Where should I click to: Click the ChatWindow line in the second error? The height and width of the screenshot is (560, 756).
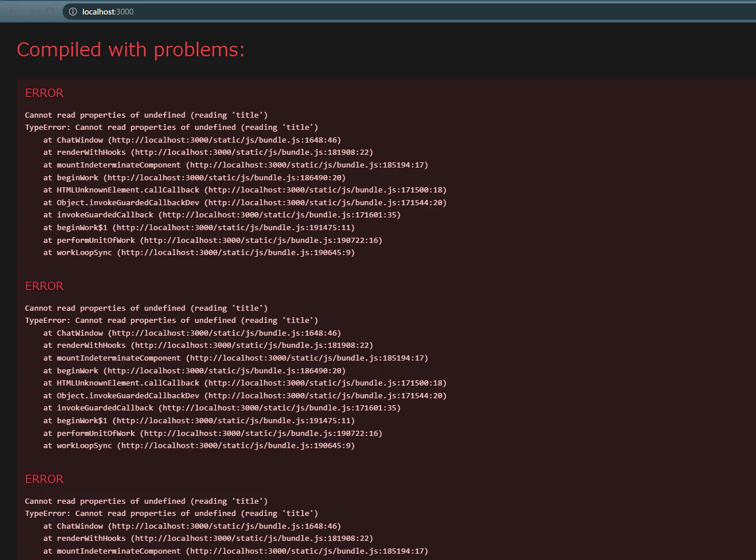click(x=192, y=333)
